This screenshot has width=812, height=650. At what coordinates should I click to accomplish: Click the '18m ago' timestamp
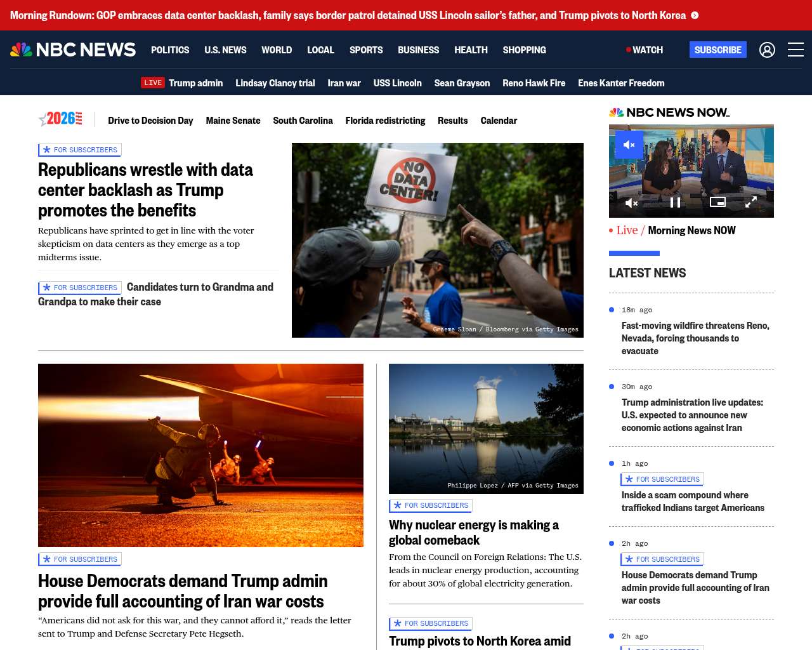[x=637, y=310]
